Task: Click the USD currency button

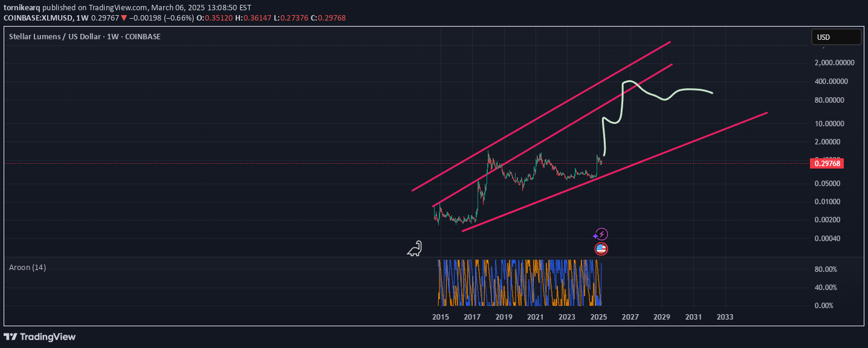Action: pyautogui.click(x=837, y=36)
